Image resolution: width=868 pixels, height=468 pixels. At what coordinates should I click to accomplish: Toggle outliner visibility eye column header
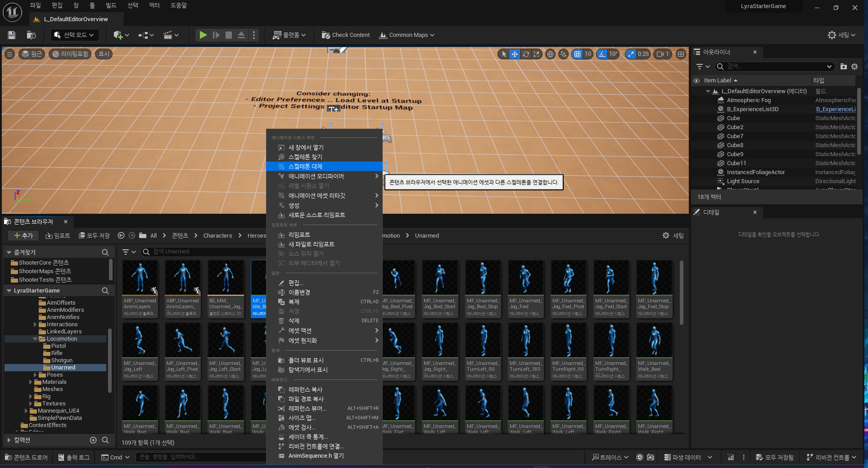tap(696, 81)
